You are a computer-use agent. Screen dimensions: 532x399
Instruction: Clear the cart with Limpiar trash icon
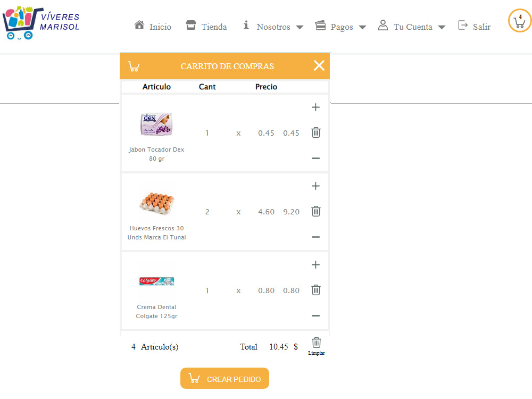point(316,343)
